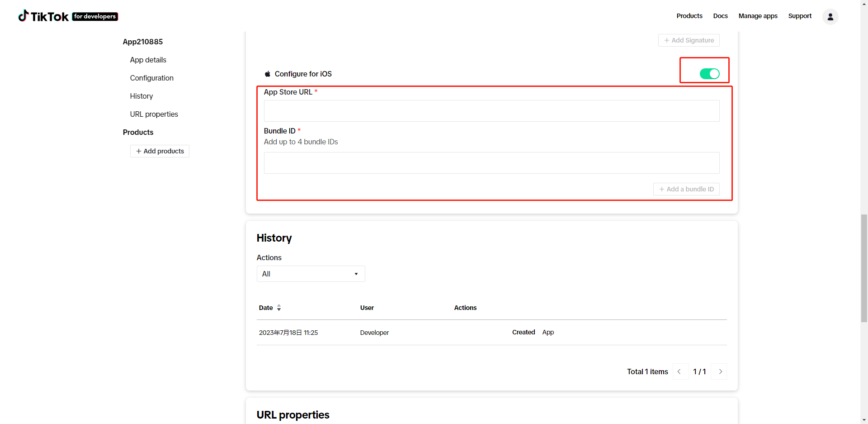
Task: Open the user profile avatar icon
Action: tap(830, 17)
